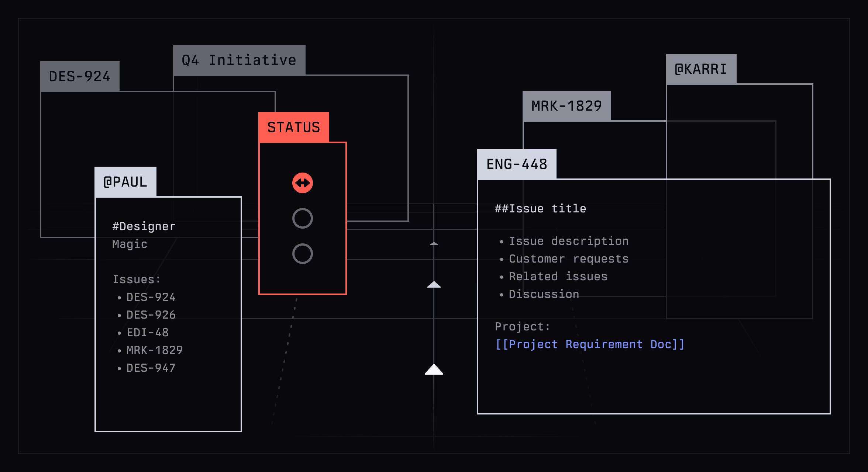Open the STATUS tab label
The height and width of the screenshot is (472, 868).
[x=294, y=127]
